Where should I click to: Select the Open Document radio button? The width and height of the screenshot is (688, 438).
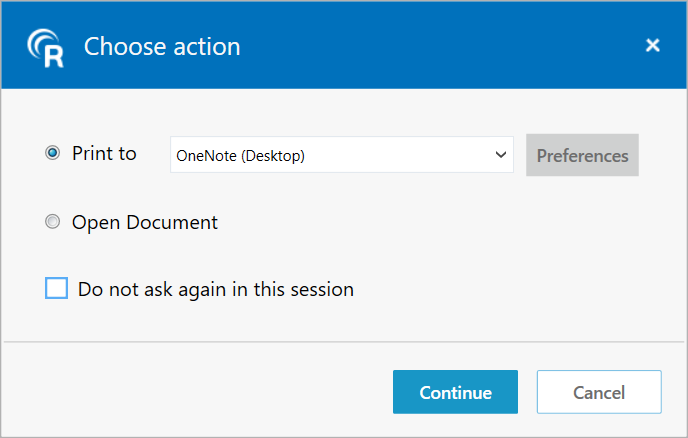point(52,222)
